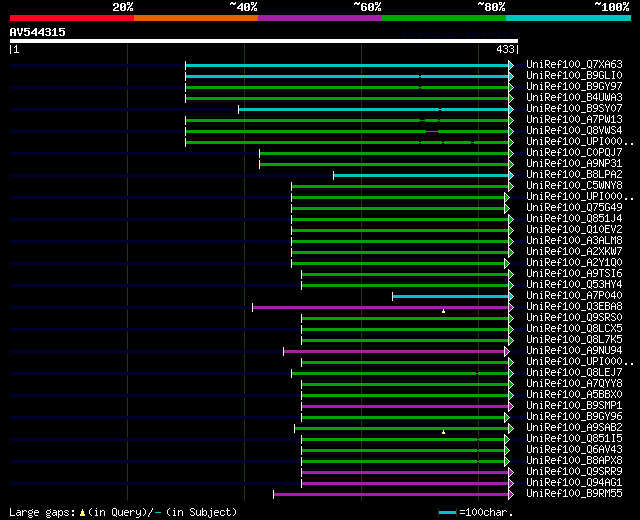The width and height of the screenshot is (640, 520).
Task: Select the UniRef100_Q3EBA8 label
Action: tap(574, 307)
